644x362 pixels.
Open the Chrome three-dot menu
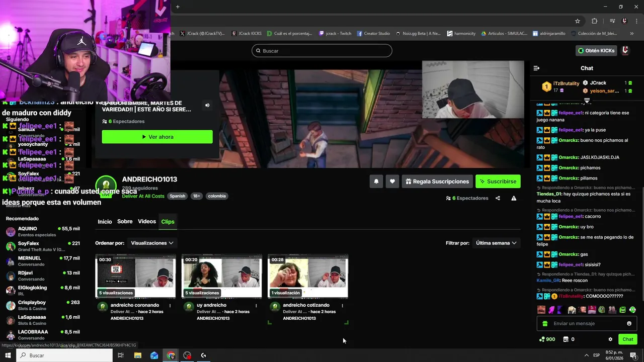tap(635, 21)
